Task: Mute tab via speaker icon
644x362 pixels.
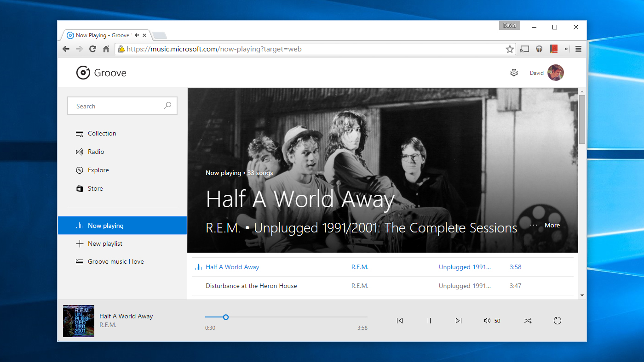Action: point(137,35)
